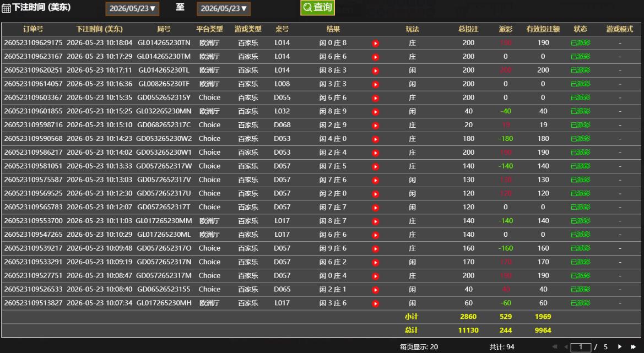
Task: Click the 下注时间 (美东) column header
Action: click(x=99, y=29)
